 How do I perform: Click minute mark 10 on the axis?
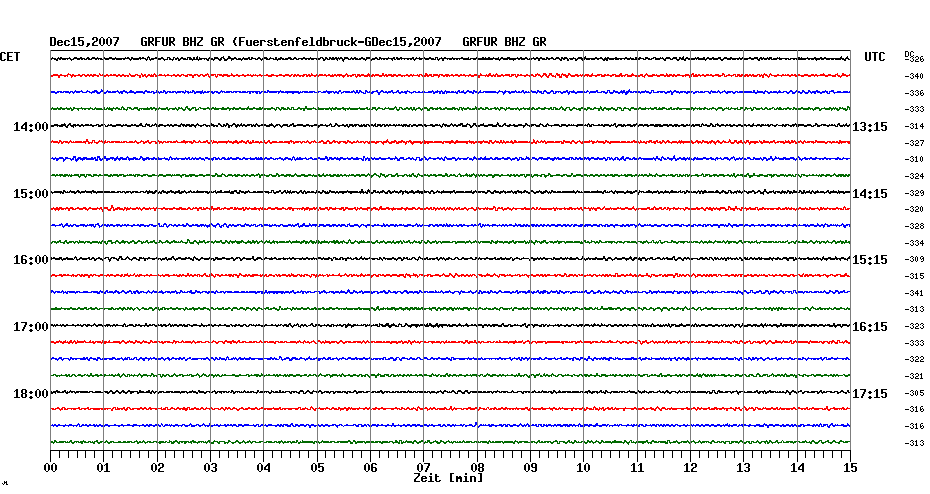click(584, 468)
